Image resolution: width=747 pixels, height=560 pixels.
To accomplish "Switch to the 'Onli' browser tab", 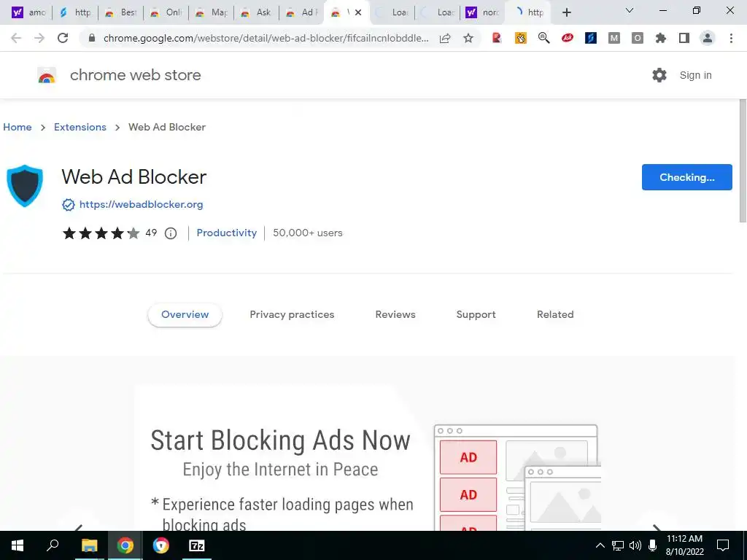I will pos(167,12).
